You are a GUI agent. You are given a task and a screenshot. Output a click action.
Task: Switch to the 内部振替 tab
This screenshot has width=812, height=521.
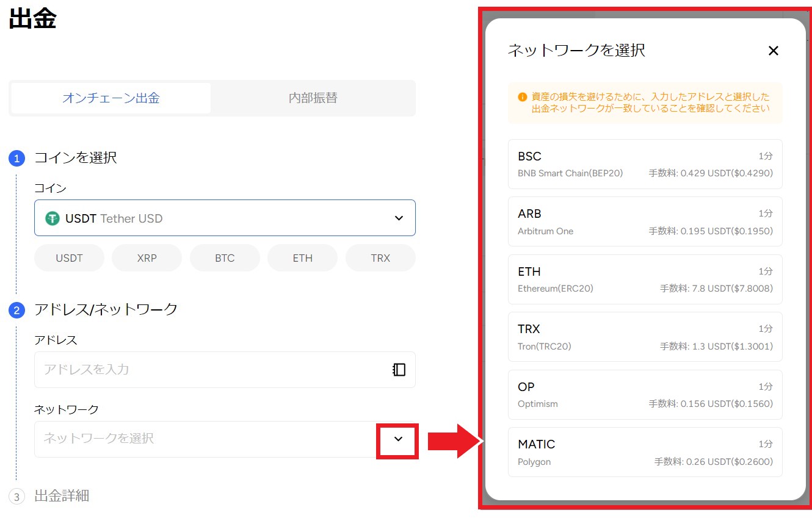coord(313,98)
